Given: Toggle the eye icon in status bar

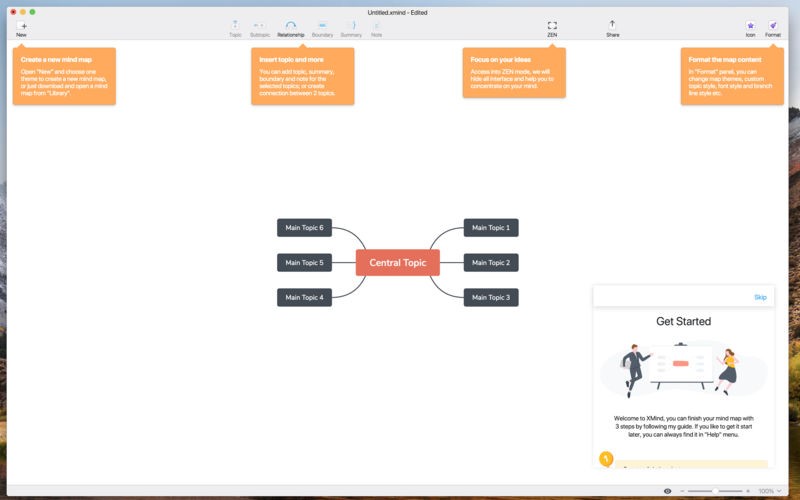Looking at the screenshot, I should click(667, 491).
